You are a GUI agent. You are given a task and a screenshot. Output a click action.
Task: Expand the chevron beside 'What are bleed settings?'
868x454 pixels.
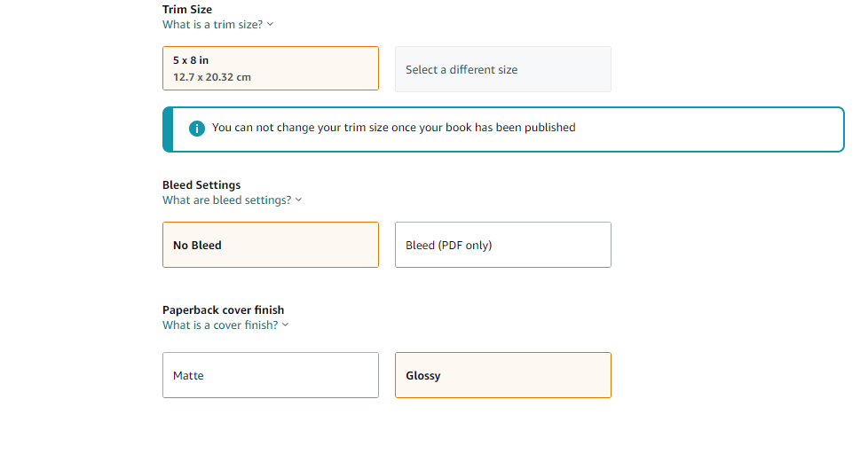tap(299, 200)
